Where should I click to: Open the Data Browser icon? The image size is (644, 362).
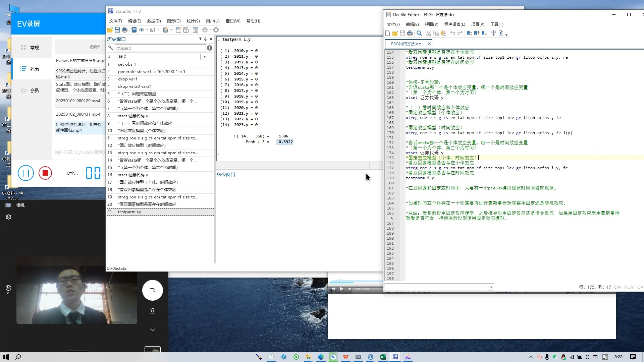point(186,30)
